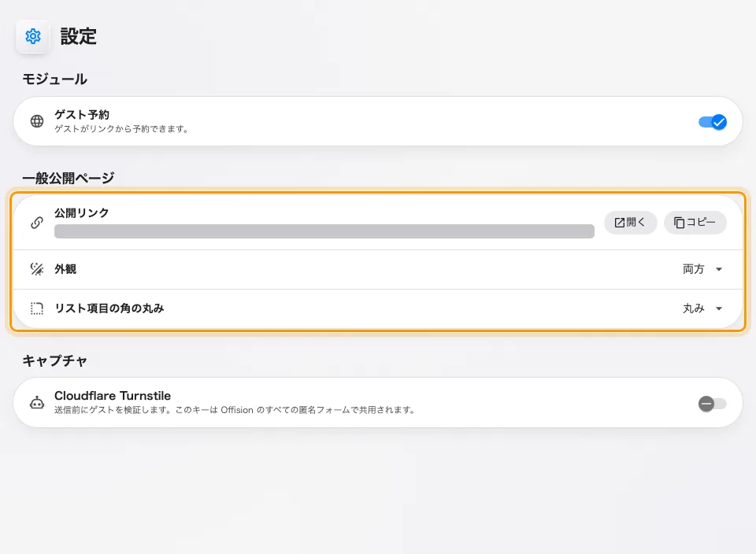Click the ゲスト予約 label text
This screenshot has height=554, width=756.
pos(82,115)
